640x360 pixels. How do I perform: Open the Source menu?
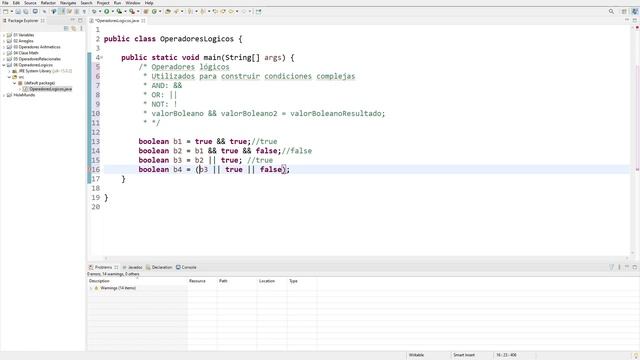(30, 3)
